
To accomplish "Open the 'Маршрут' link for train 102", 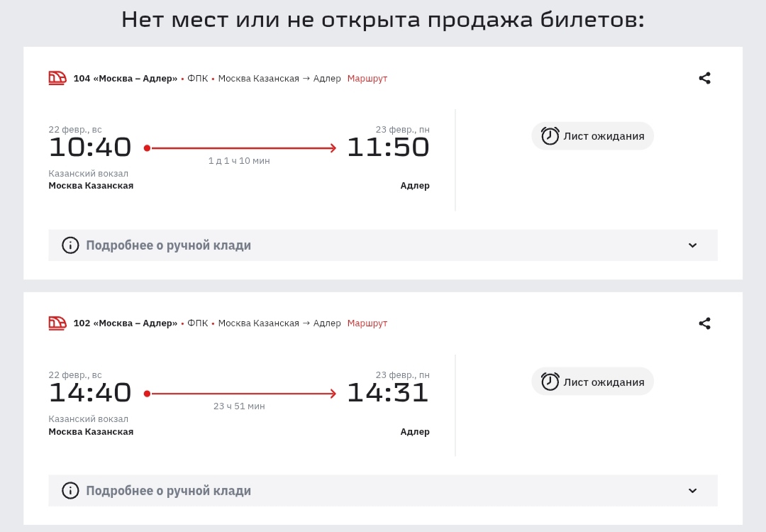I will tap(367, 323).
